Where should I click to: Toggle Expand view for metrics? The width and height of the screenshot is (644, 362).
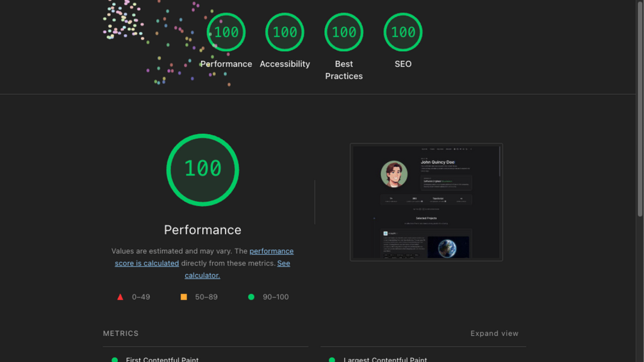[494, 333]
